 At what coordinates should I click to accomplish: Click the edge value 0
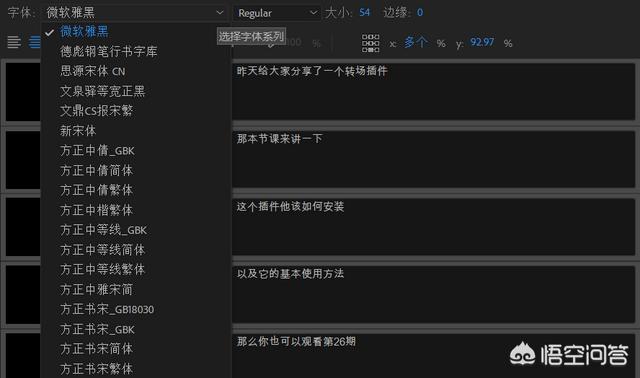(x=420, y=13)
